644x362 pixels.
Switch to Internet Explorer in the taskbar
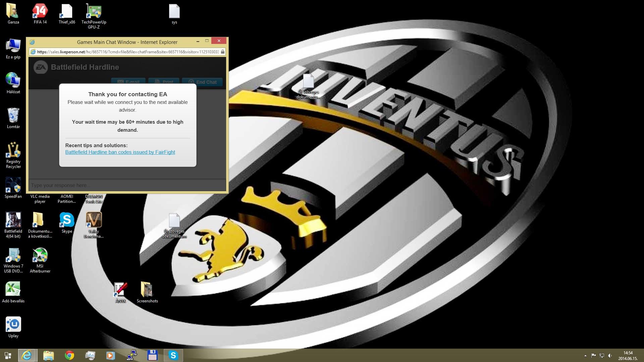point(26,355)
